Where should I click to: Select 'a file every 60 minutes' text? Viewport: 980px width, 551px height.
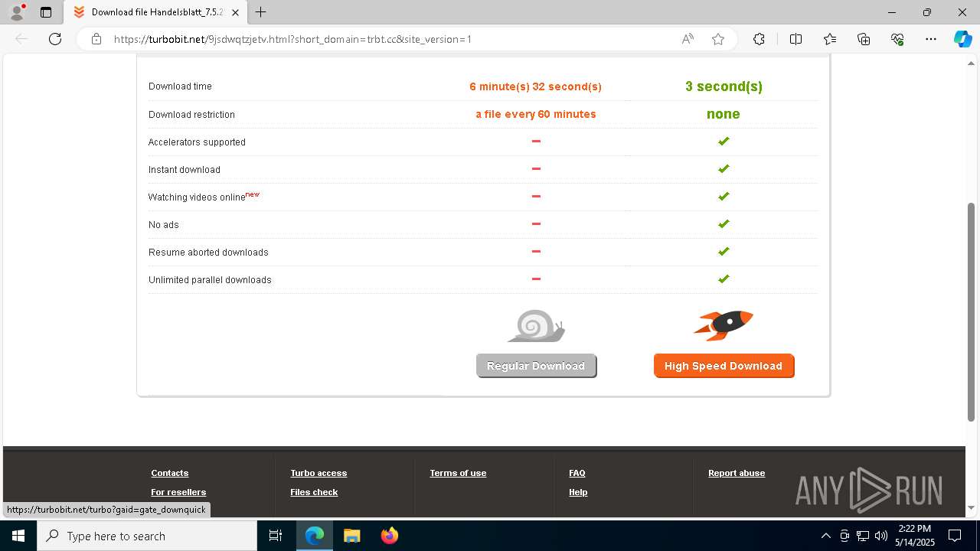coord(536,114)
